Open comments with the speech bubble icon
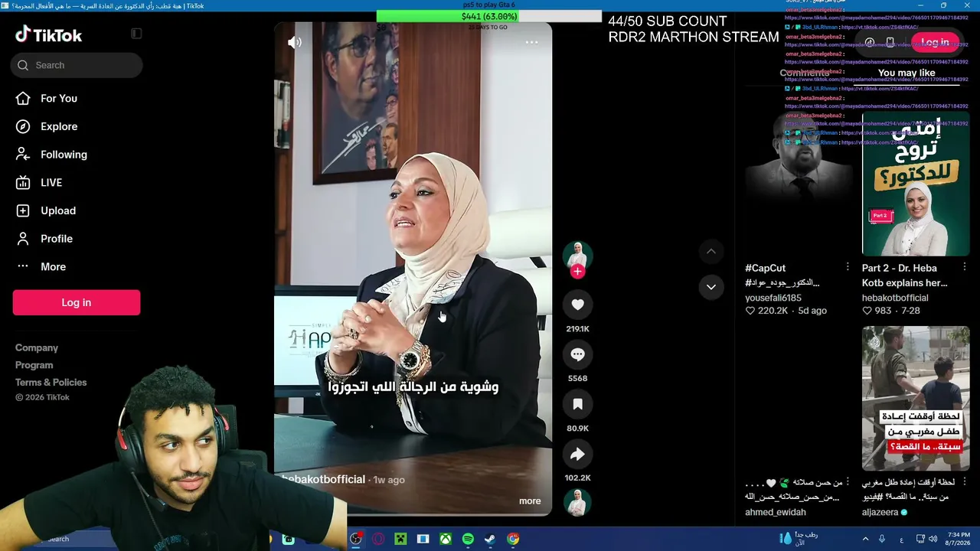Screen dimensions: 980x551 [577, 354]
